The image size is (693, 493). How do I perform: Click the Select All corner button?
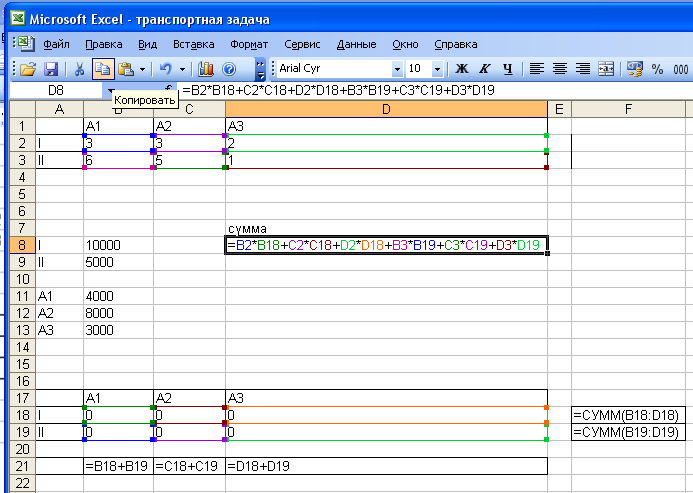[x=22, y=109]
